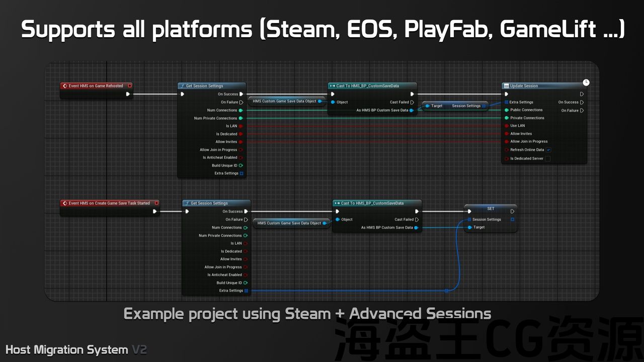Select the SET node header
This screenshot has height=362, width=644.
tap(490, 208)
